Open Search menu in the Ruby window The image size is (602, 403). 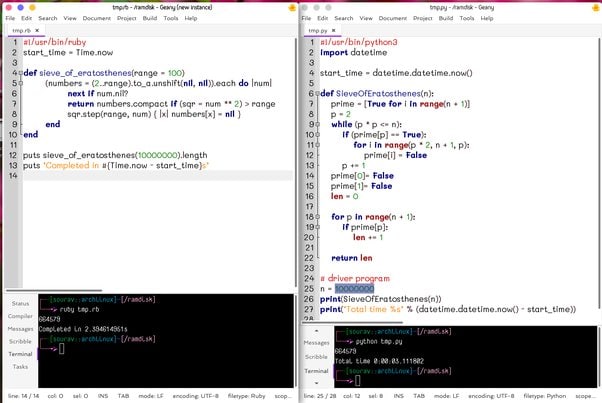[48, 18]
